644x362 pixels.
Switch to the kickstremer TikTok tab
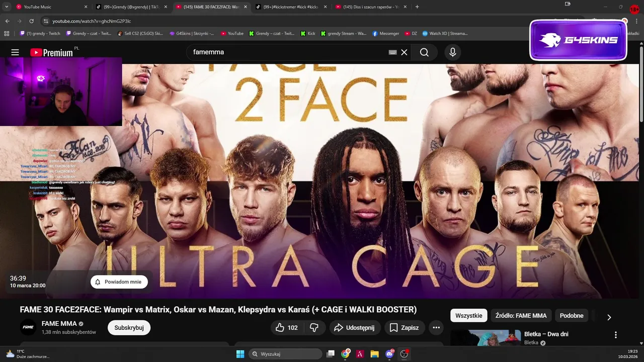coord(291,7)
